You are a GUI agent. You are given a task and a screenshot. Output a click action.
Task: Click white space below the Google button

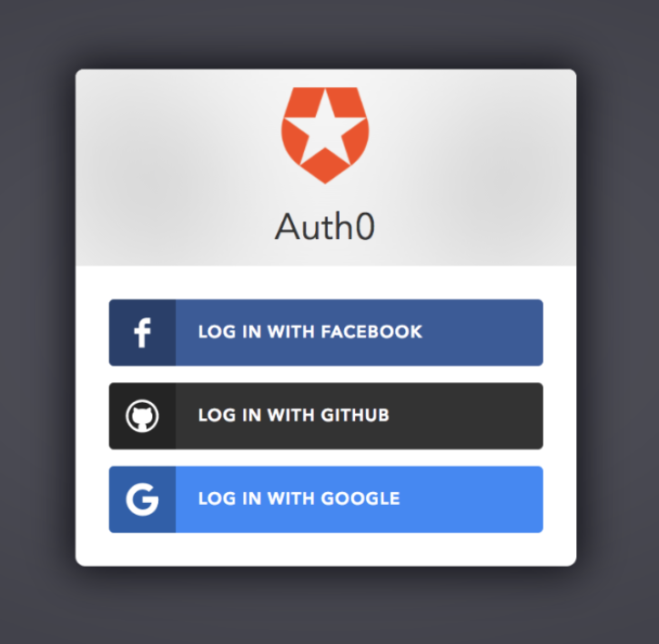(x=326, y=549)
